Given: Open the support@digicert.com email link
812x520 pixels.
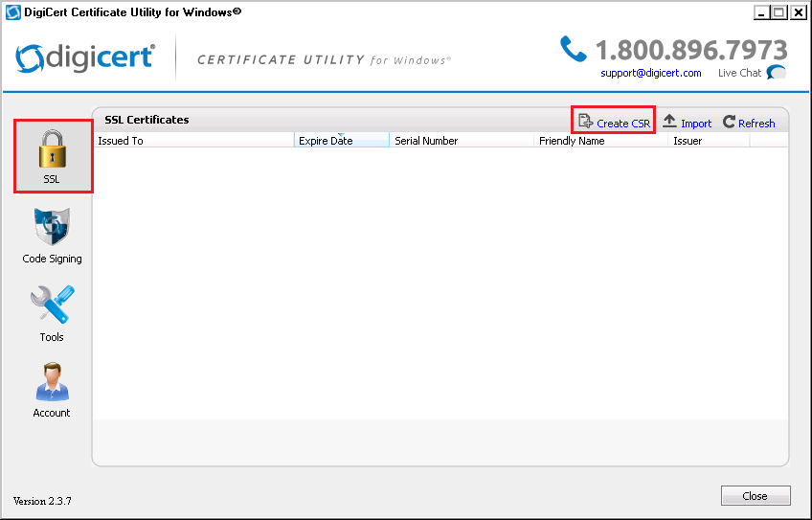Looking at the screenshot, I should tap(650, 73).
